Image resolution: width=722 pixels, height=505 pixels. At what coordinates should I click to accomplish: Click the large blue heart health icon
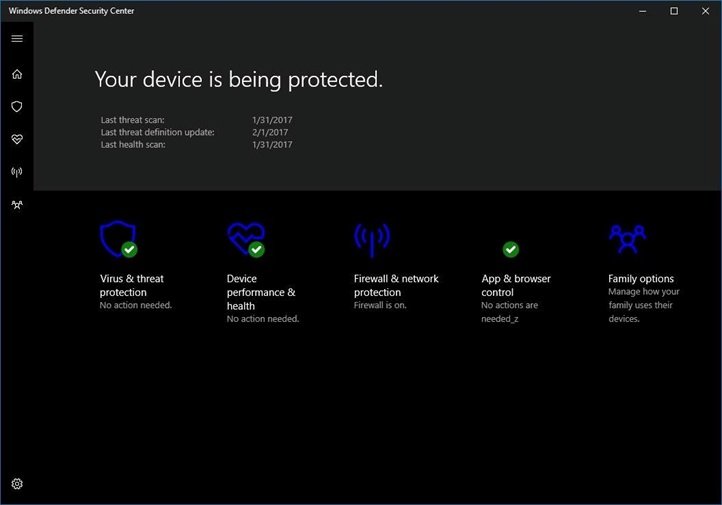tap(245, 238)
